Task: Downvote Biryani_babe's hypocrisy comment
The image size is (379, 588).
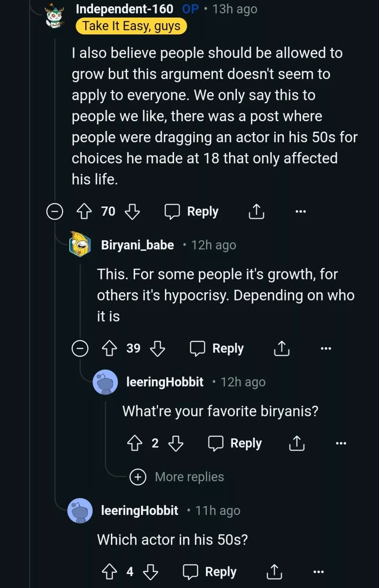Action: pyautogui.click(x=158, y=348)
